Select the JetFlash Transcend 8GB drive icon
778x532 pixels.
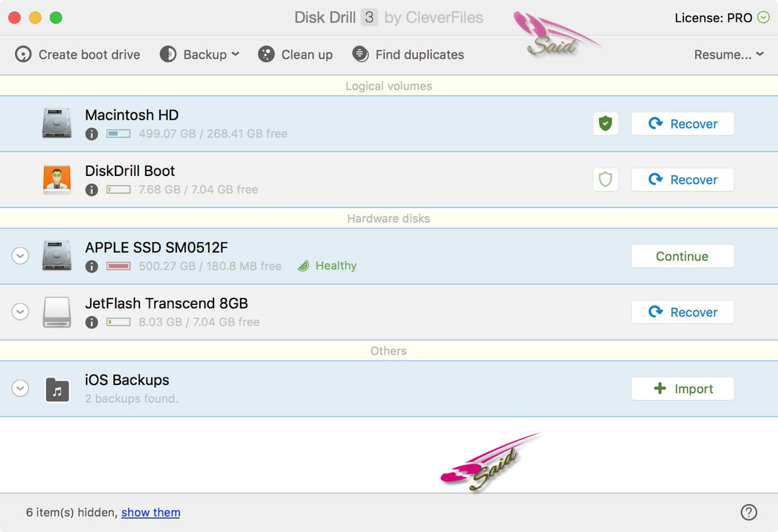(57, 312)
